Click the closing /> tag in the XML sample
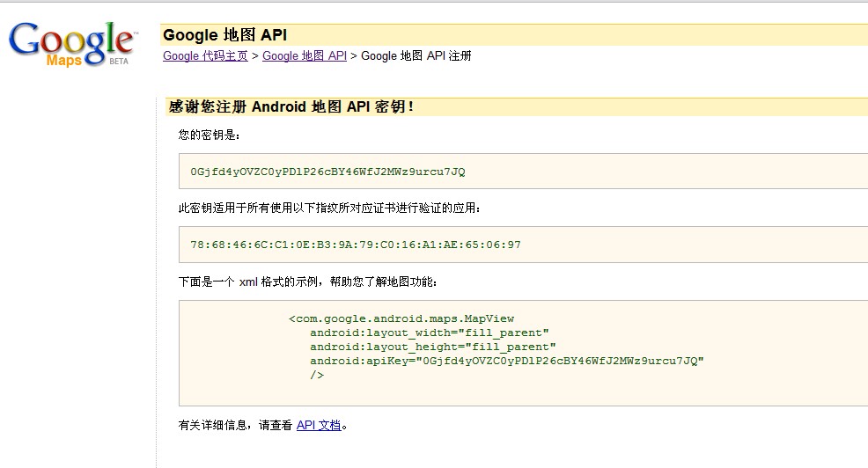Image resolution: width=868 pixels, height=468 pixels. tap(317, 375)
